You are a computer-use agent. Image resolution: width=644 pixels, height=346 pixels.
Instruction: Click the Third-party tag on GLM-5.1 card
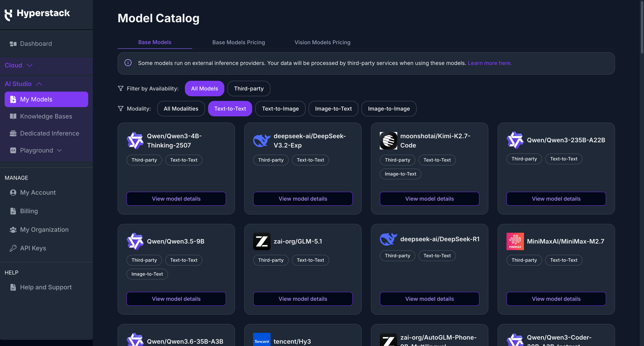click(x=271, y=260)
